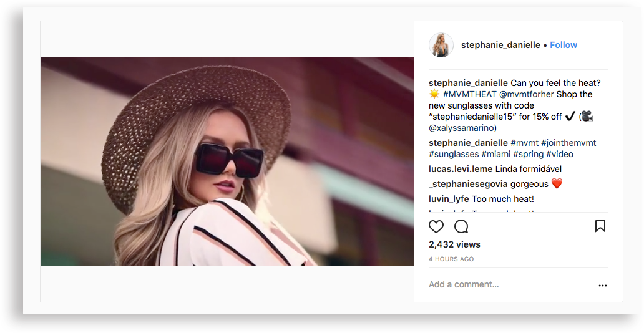This screenshot has width=644, height=333.
Task: Select the discount code 'stephaniedanielle15'
Action: pos(472,117)
